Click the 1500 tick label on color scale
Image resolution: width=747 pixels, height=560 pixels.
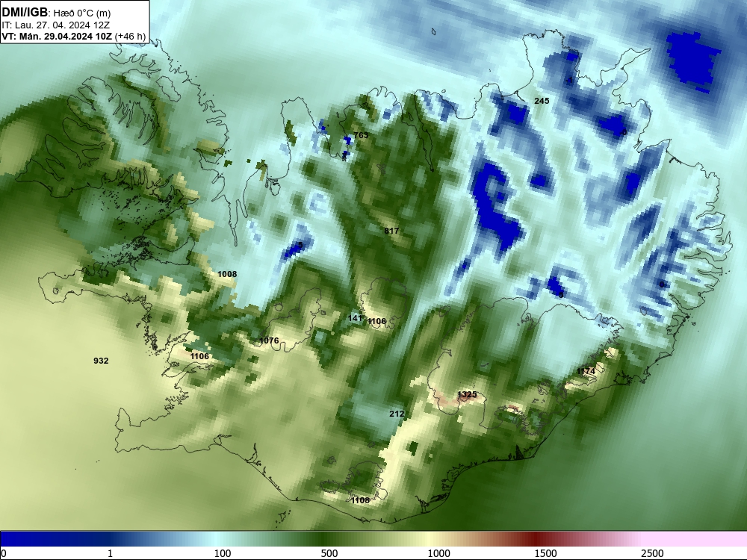pos(545,553)
